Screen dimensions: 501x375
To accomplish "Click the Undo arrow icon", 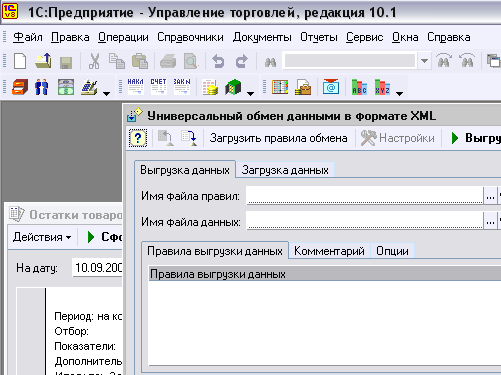I will pos(218,62).
